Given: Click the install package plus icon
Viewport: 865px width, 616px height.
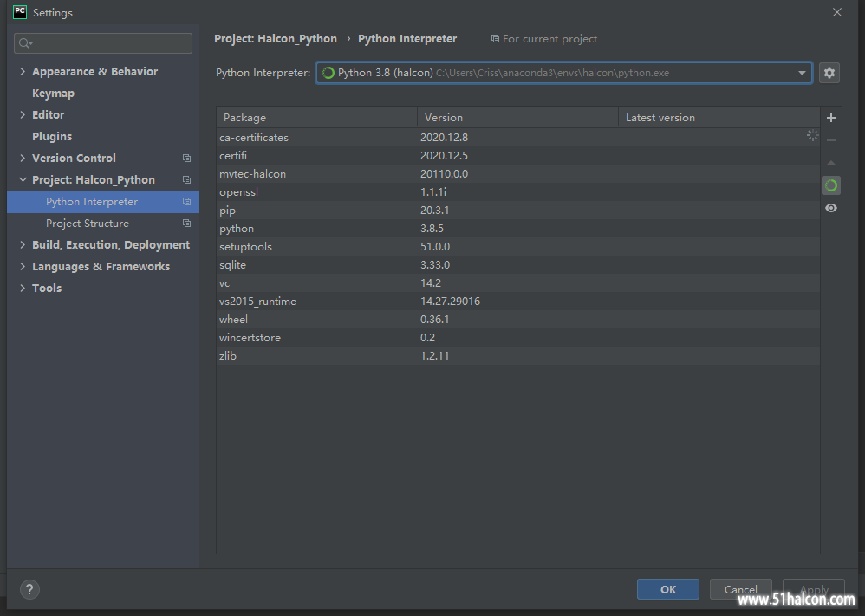Looking at the screenshot, I should (831, 118).
